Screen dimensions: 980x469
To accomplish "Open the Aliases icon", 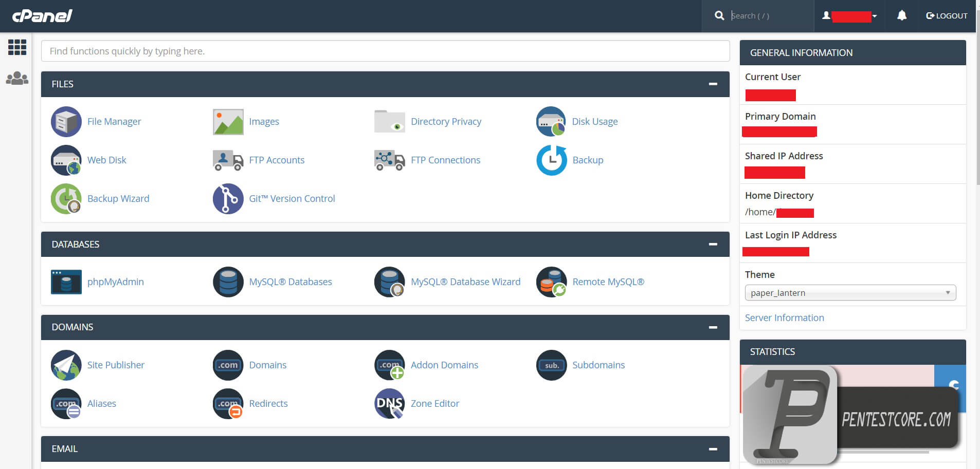I will [66, 404].
